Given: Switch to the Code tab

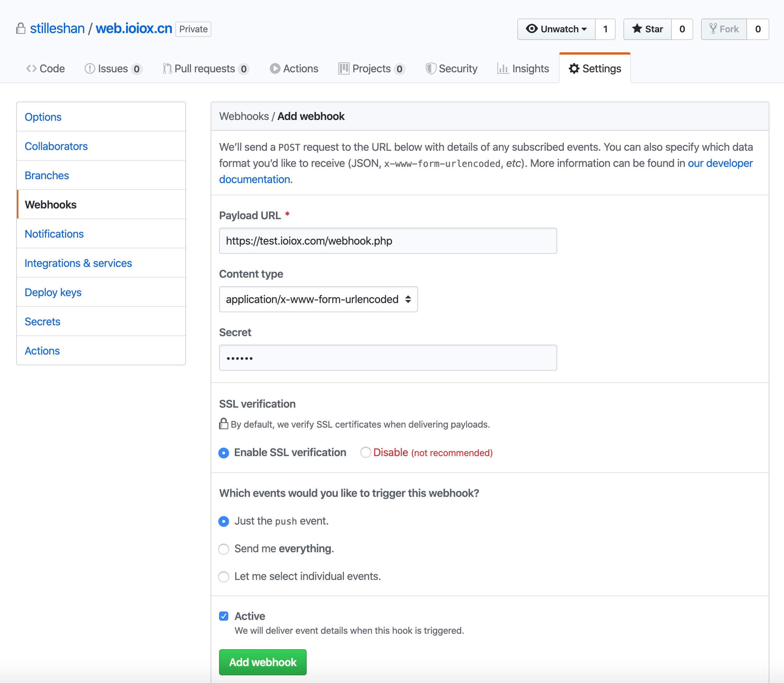Looking at the screenshot, I should click(45, 68).
